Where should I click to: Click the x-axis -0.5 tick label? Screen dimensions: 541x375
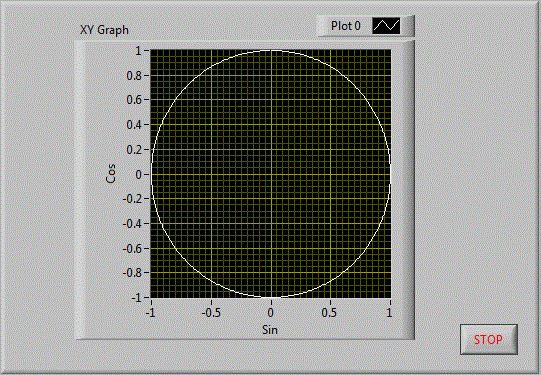pyautogui.click(x=211, y=313)
